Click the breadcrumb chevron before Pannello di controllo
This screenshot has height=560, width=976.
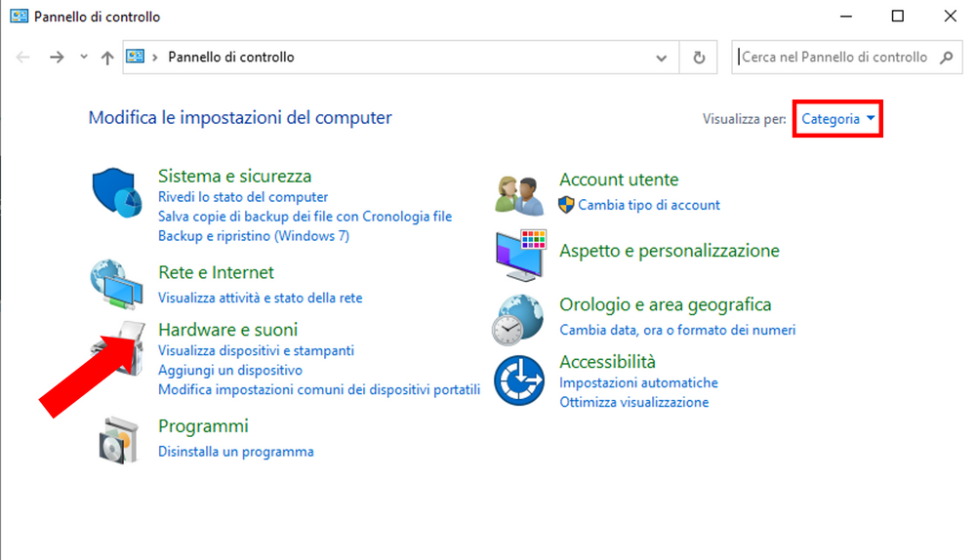155,58
